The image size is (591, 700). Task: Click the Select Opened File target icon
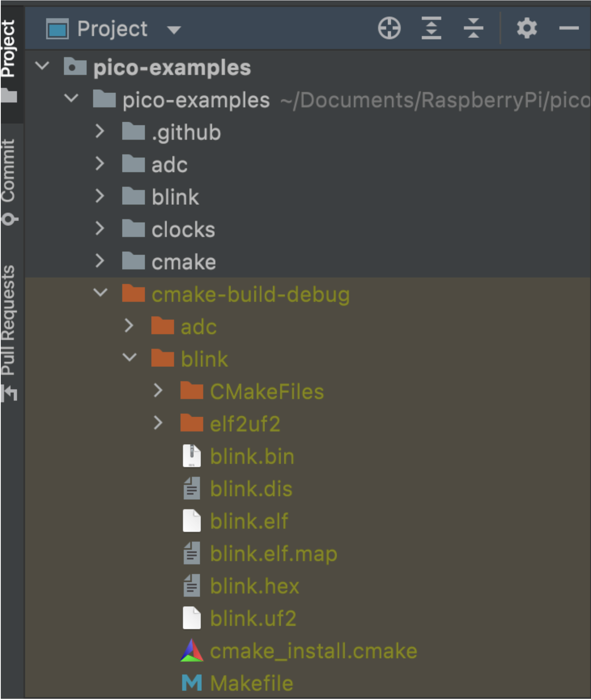click(389, 28)
